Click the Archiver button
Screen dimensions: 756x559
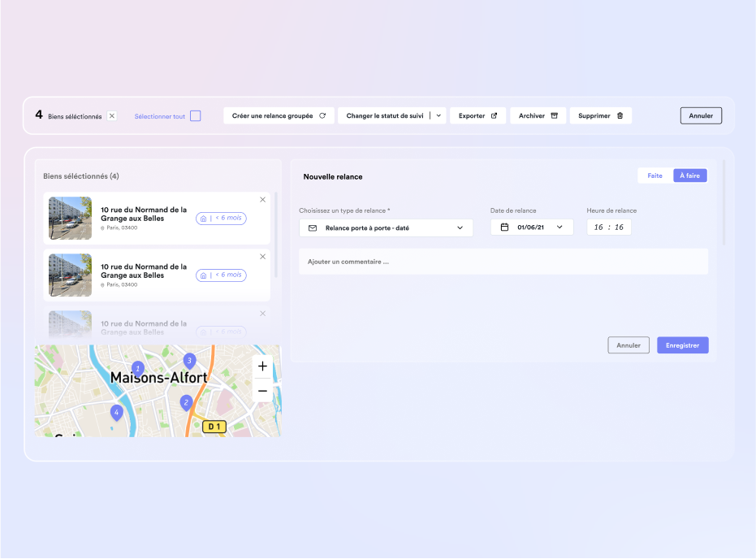[x=538, y=115]
